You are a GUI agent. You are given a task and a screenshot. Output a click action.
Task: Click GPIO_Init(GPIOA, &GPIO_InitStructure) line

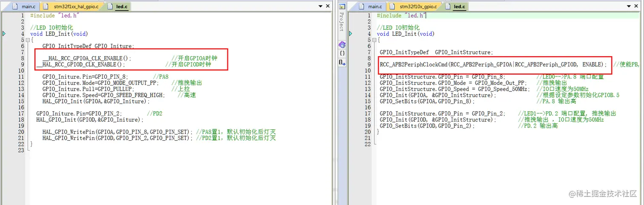438,95
